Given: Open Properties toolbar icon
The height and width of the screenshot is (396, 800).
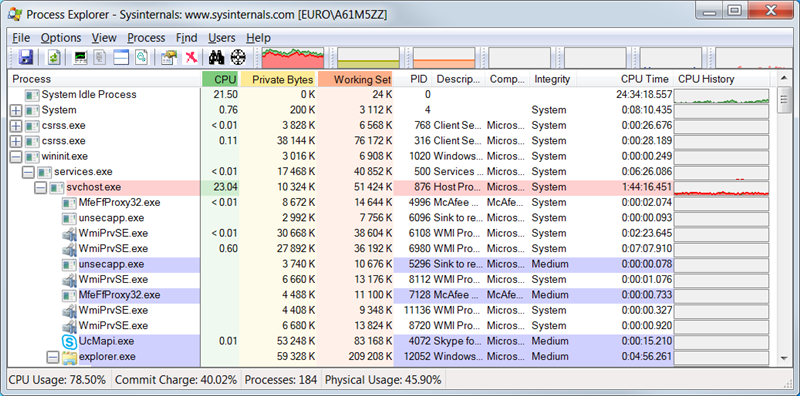Looking at the screenshot, I should tap(168, 57).
